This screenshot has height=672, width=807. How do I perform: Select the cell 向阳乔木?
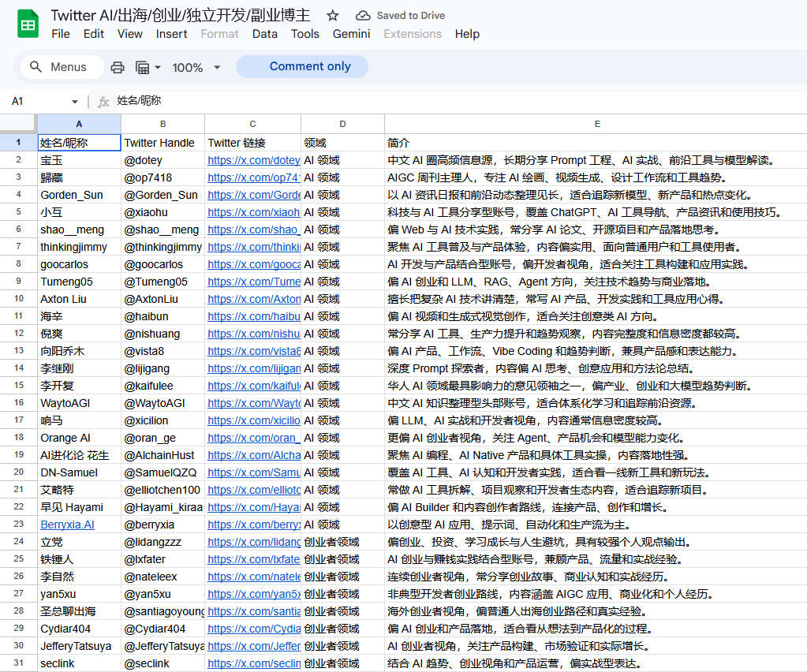click(79, 351)
